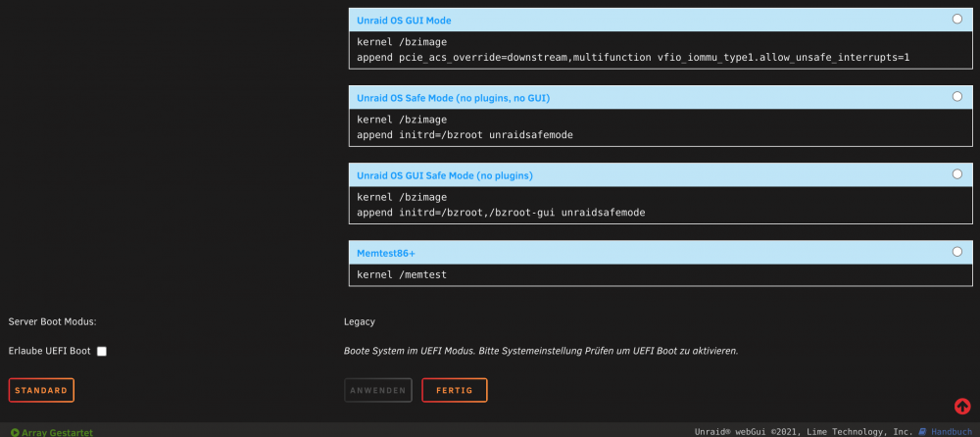Click the Legacy boot mode value
The width and height of the screenshot is (980, 437).
(360, 322)
